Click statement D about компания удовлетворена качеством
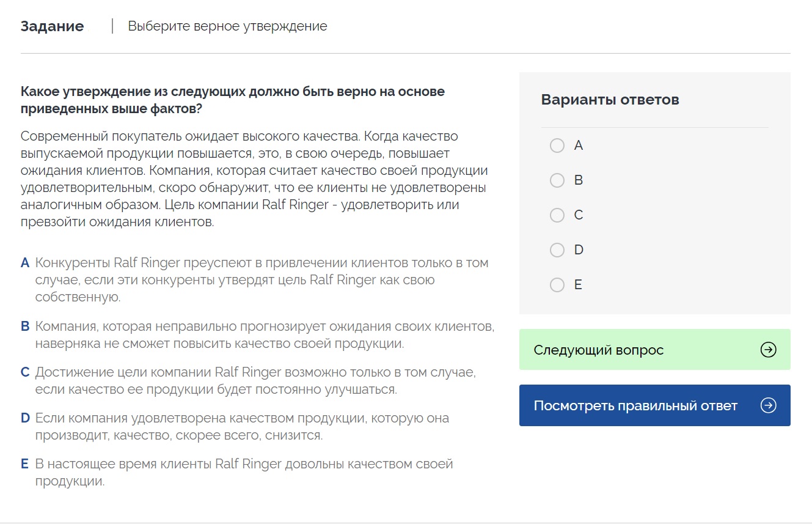Screen dimensions: 812x524 241,427
